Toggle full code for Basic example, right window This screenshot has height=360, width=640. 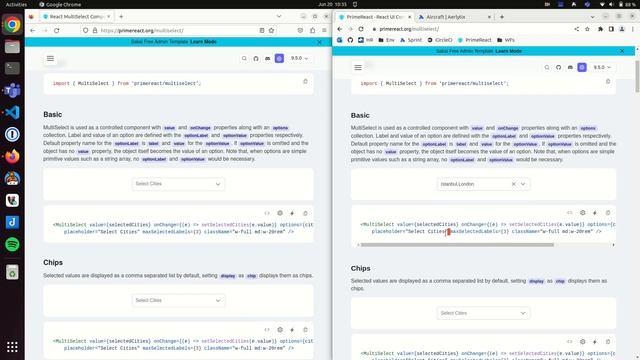click(x=570, y=213)
